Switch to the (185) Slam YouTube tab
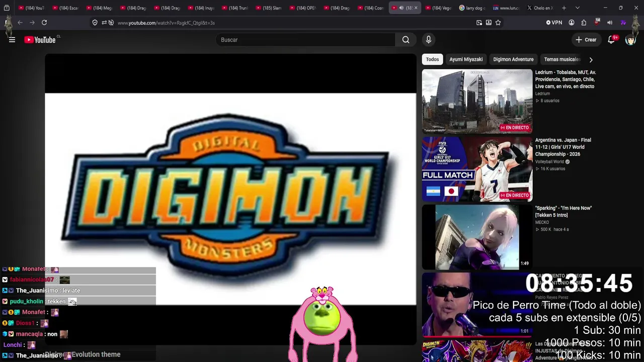 pos(269,8)
